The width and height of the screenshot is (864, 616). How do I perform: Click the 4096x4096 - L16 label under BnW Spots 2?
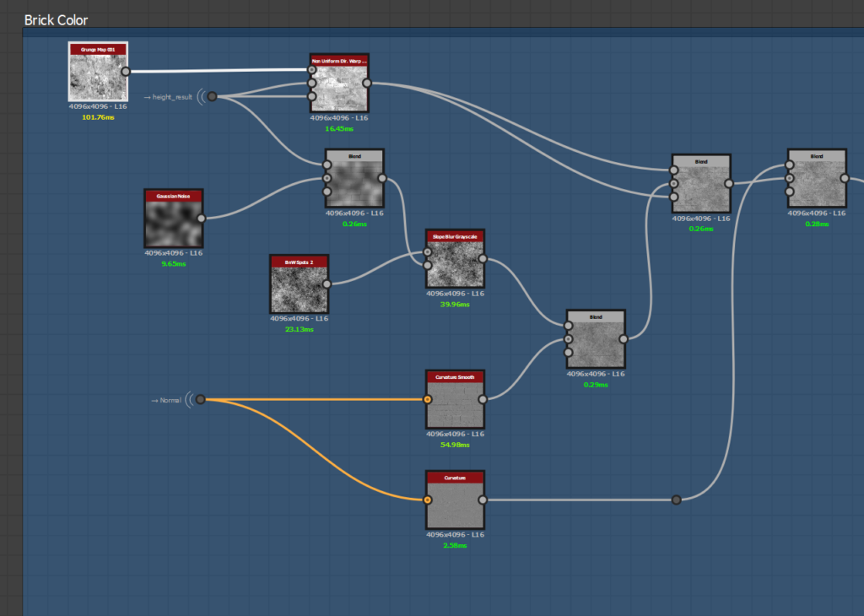(x=300, y=318)
